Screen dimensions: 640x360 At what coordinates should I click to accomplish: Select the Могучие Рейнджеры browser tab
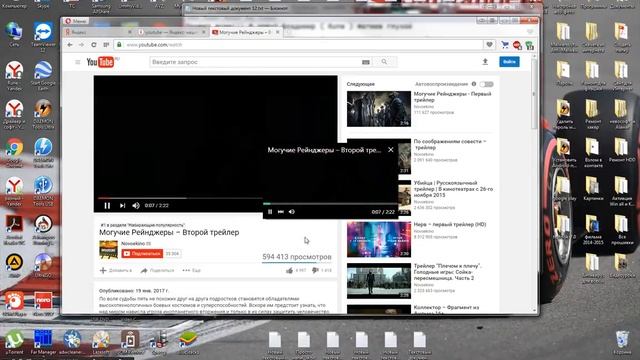coord(245,32)
